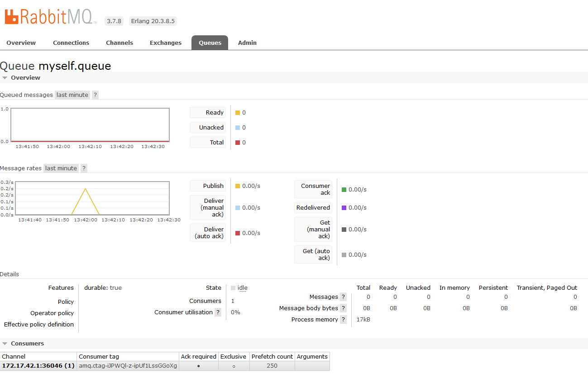This screenshot has width=588, height=374.
Task: Click the Ack required bullet in consumer row
Action: coord(199,366)
